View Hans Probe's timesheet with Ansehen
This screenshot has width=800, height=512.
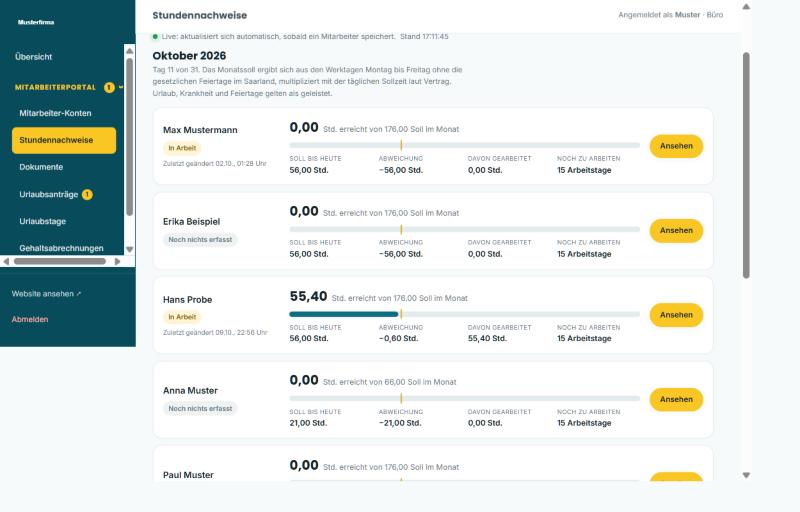[x=676, y=315]
